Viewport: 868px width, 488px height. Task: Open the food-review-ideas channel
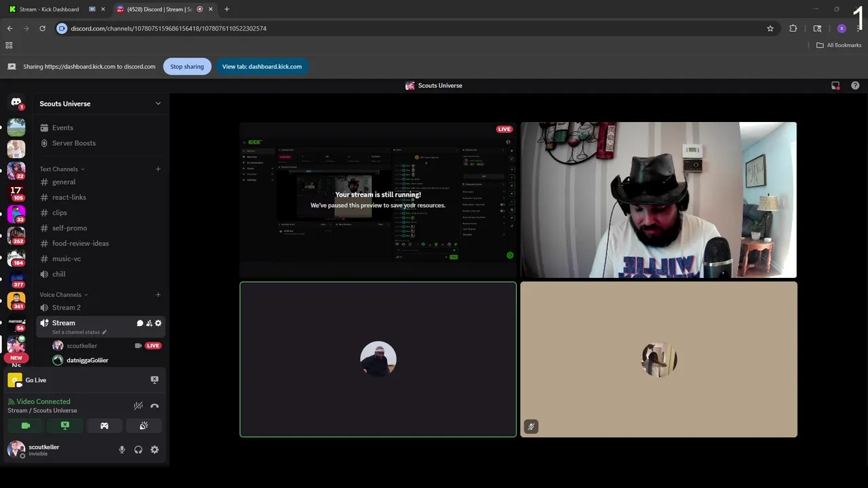[100, 243]
